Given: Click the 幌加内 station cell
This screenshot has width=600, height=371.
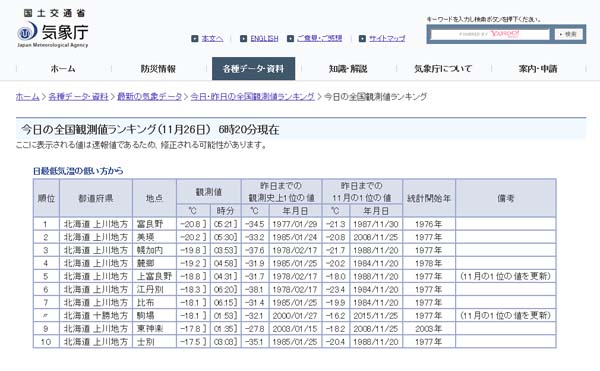Looking at the screenshot, I should [154, 250].
